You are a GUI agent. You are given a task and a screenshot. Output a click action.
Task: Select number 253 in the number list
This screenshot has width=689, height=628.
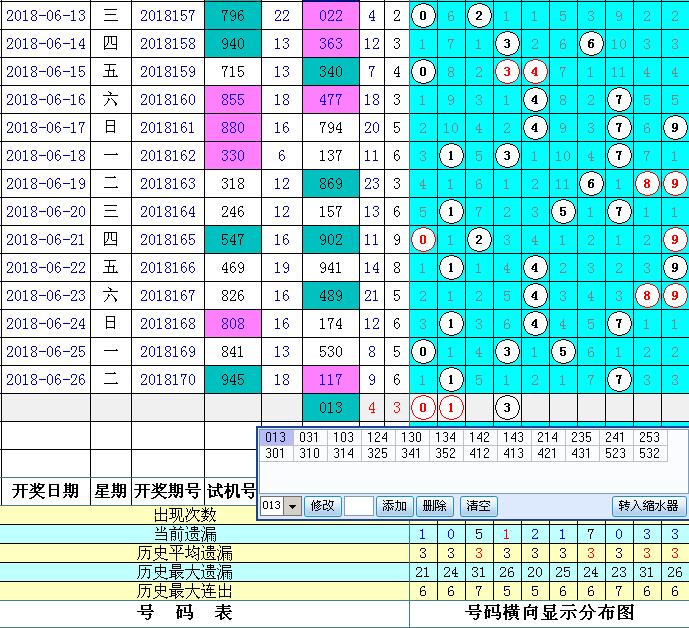tap(649, 437)
